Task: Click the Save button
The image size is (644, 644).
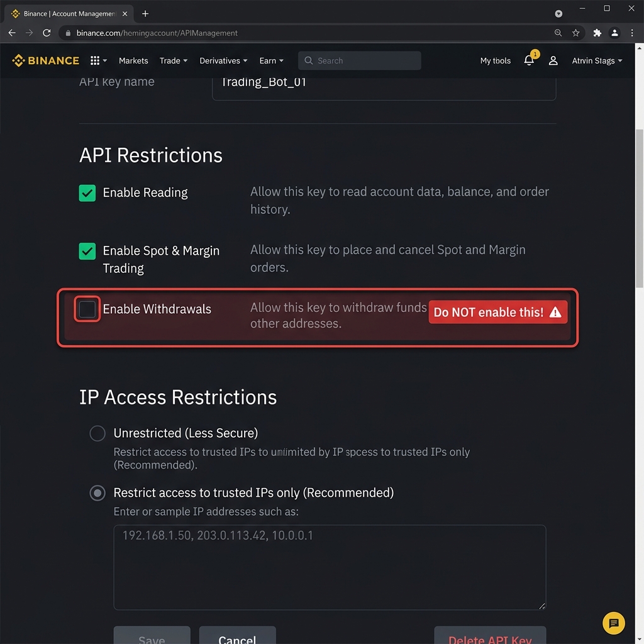Action: [152, 635]
